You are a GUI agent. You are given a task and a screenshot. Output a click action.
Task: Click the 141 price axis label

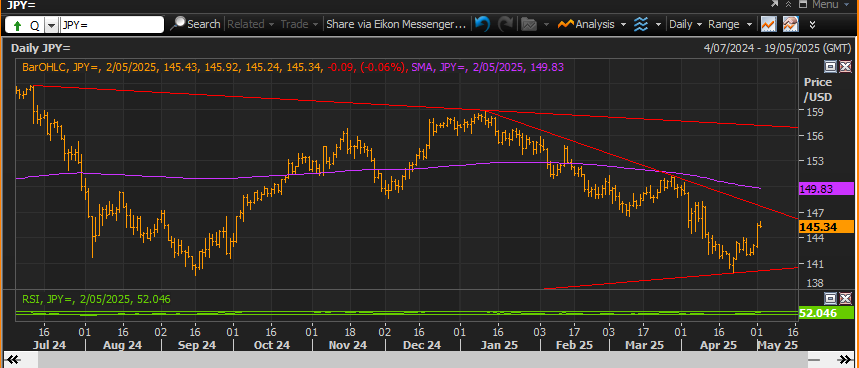tap(816, 263)
